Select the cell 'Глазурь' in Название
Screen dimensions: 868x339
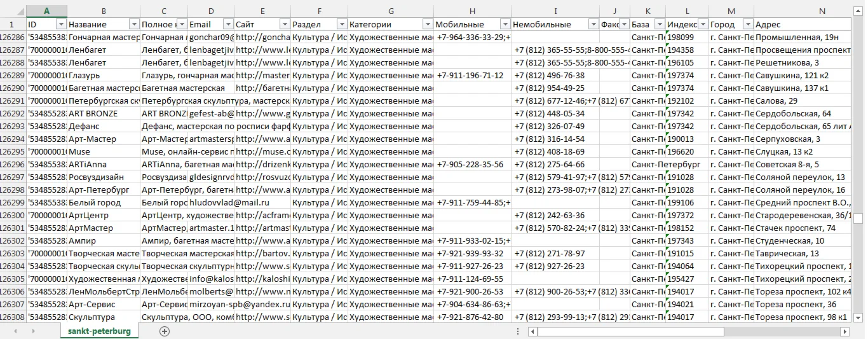click(x=104, y=75)
